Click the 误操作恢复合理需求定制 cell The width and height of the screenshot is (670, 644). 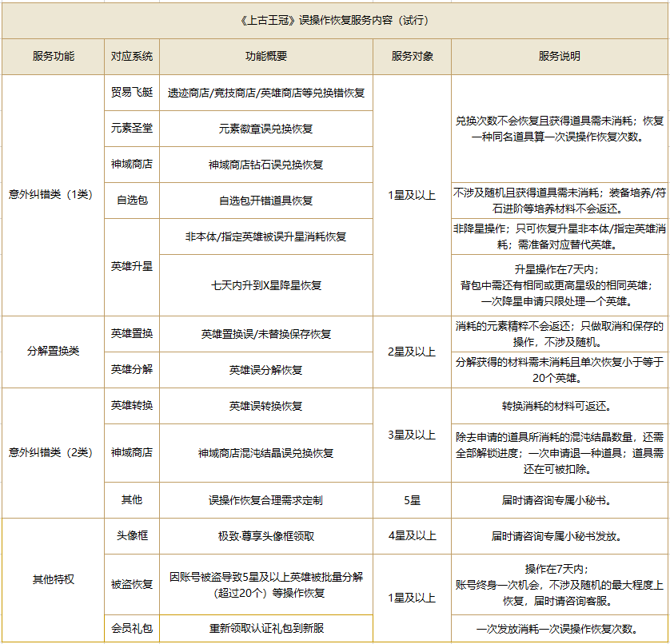[x=265, y=500]
